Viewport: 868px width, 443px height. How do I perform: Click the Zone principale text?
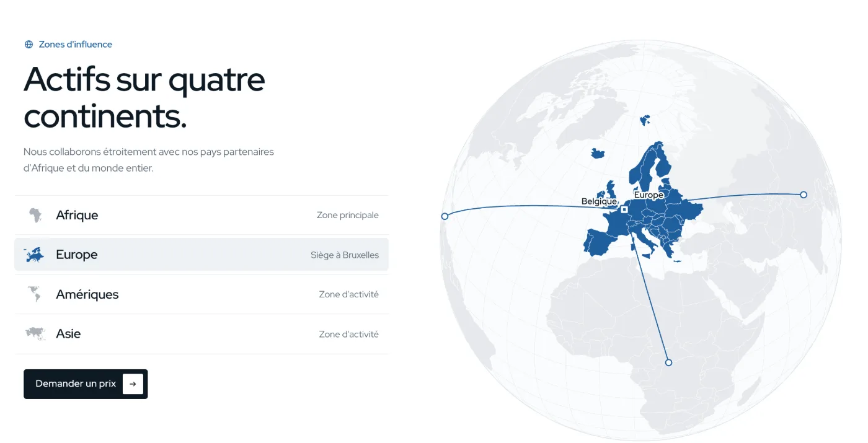(348, 216)
